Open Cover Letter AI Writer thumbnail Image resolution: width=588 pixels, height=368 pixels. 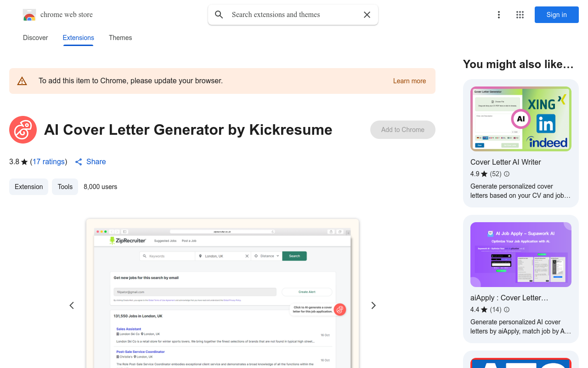521,119
